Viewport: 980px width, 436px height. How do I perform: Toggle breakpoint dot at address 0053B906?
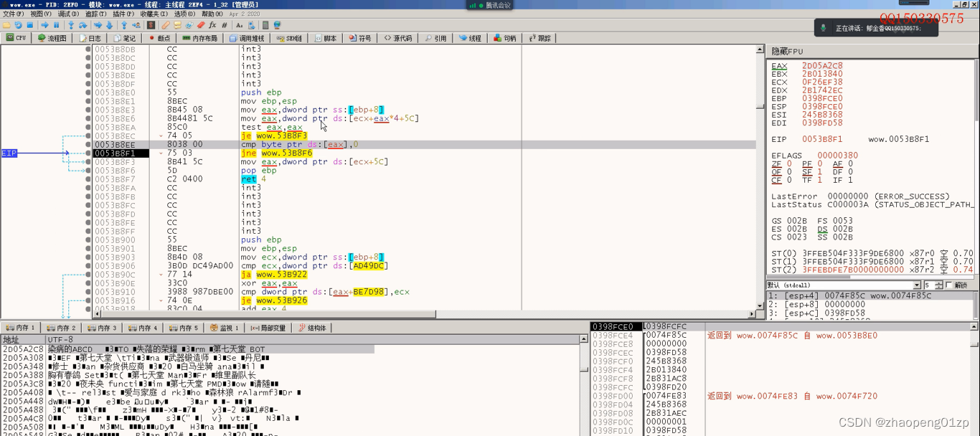click(88, 266)
